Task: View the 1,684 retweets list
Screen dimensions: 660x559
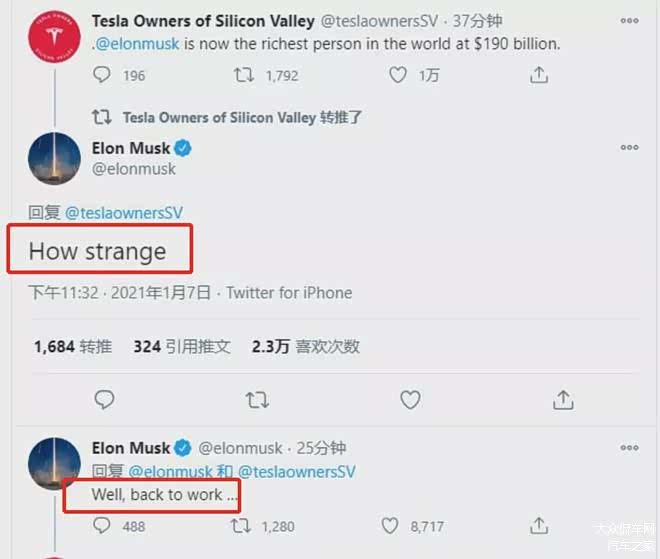Action: pyautogui.click(x=73, y=347)
